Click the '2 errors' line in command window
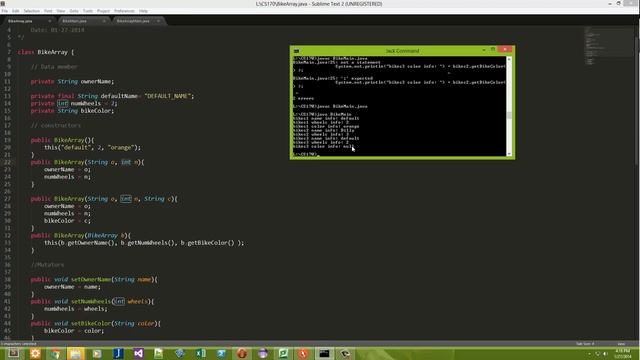The height and width of the screenshot is (360, 640). coord(303,98)
